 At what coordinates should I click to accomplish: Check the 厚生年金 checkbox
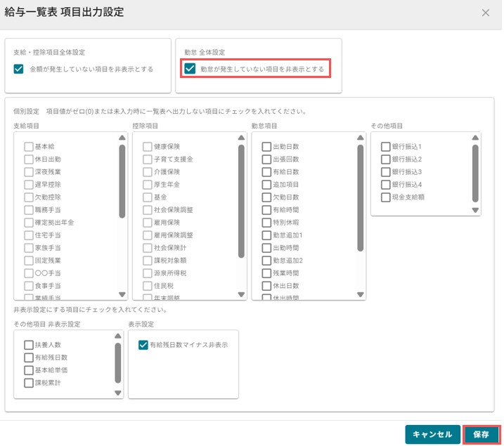point(148,185)
